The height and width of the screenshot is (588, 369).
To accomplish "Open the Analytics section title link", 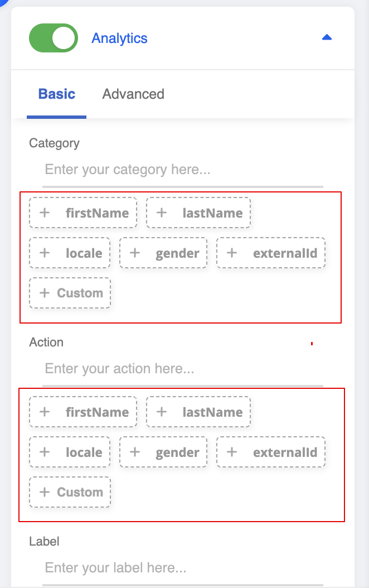I will tap(119, 38).
